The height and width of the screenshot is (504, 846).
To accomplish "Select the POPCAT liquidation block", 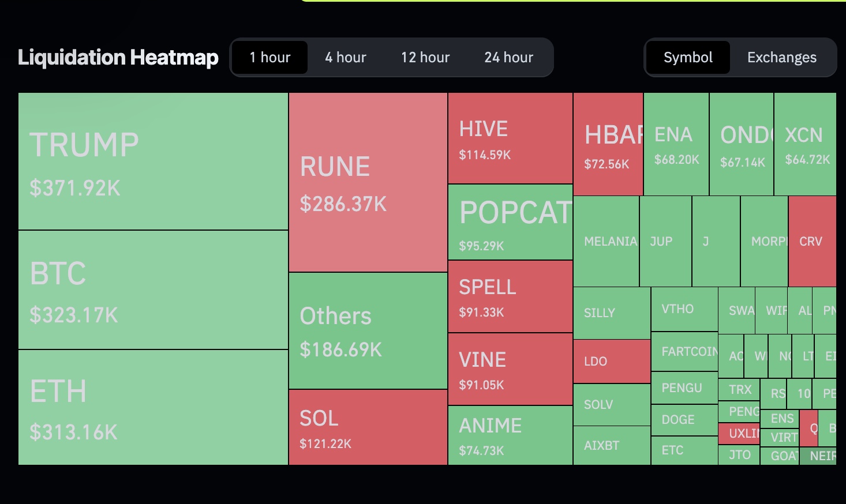I will coord(510,224).
